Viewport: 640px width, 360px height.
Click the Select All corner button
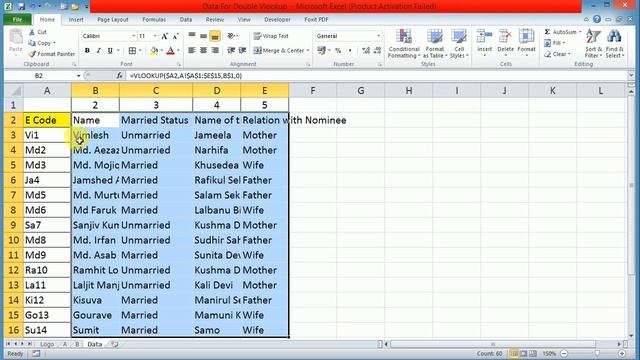tap(13, 91)
